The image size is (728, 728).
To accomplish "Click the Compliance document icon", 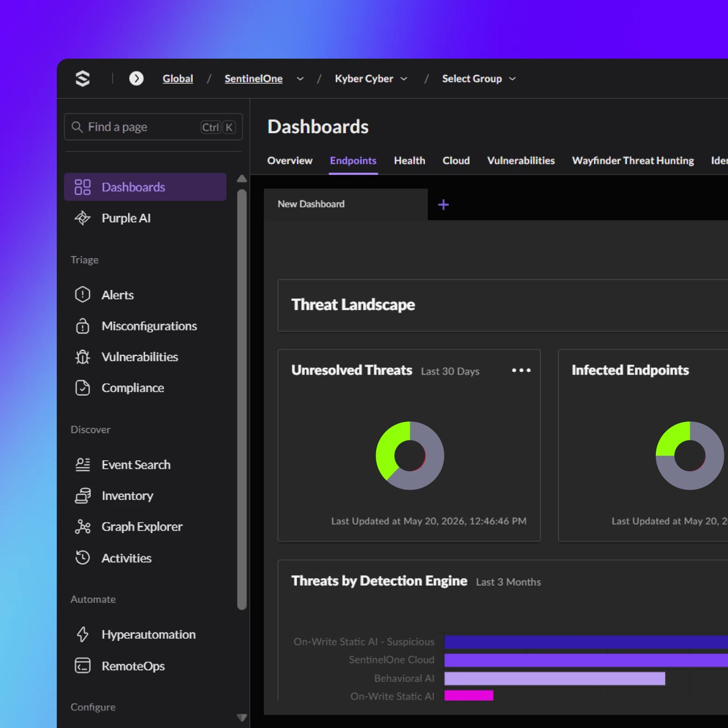I will pyautogui.click(x=82, y=388).
